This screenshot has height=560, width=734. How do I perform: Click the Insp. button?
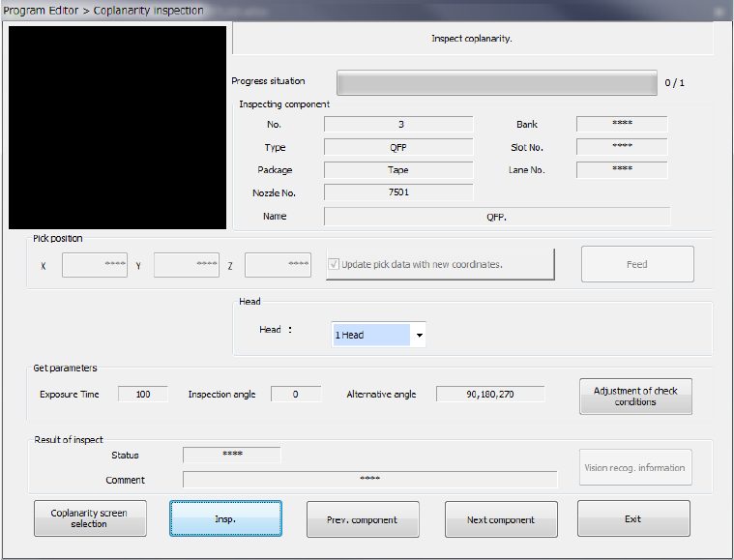pyautogui.click(x=225, y=518)
